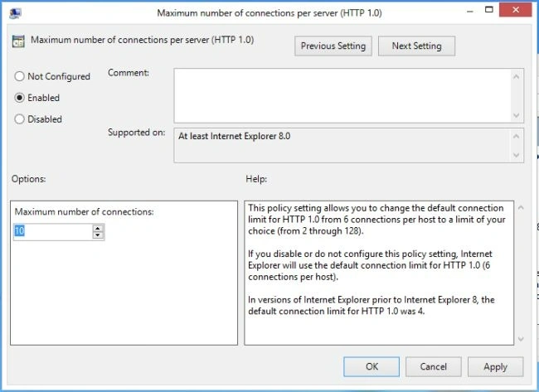Decrease maximum connections with down spinner arrow
Viewport: 539px width, 392px height.
tap(98, 235)
